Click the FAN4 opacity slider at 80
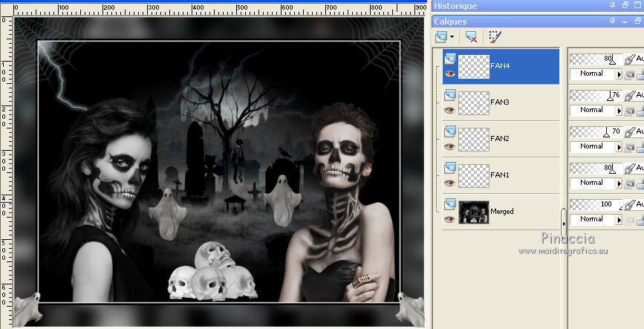Screen dimensions: 644x329 click(x=596, y=59)
